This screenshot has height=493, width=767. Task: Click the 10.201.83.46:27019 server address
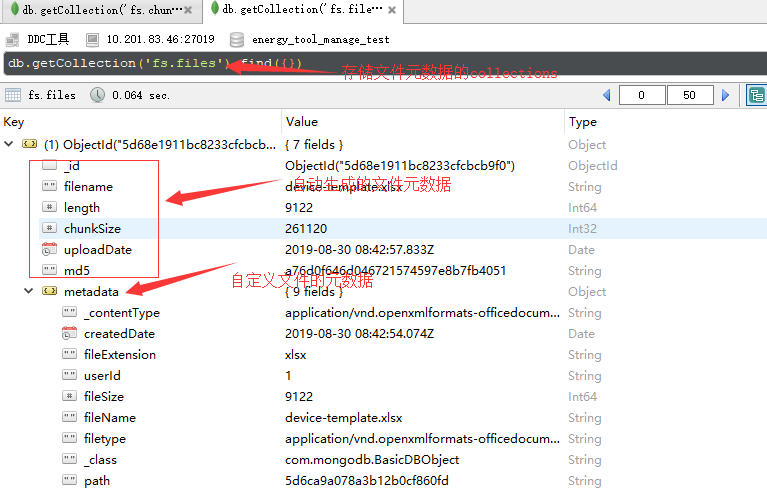pos(160,39)
